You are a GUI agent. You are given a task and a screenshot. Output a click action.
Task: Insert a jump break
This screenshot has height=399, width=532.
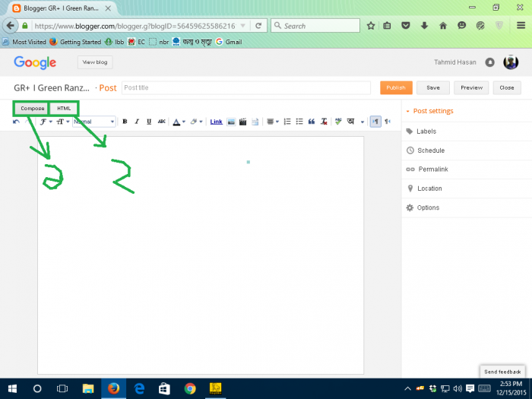tap(255, 122)
